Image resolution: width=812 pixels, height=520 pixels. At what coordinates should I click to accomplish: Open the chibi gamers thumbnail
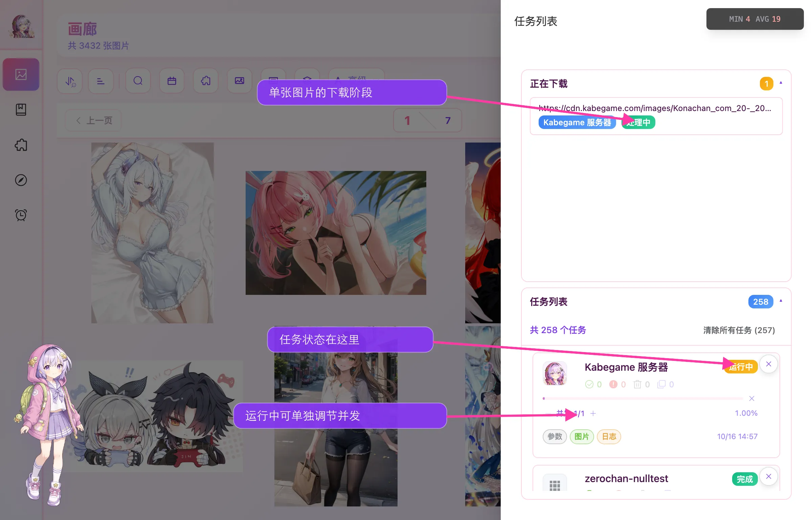coord(152,416)
